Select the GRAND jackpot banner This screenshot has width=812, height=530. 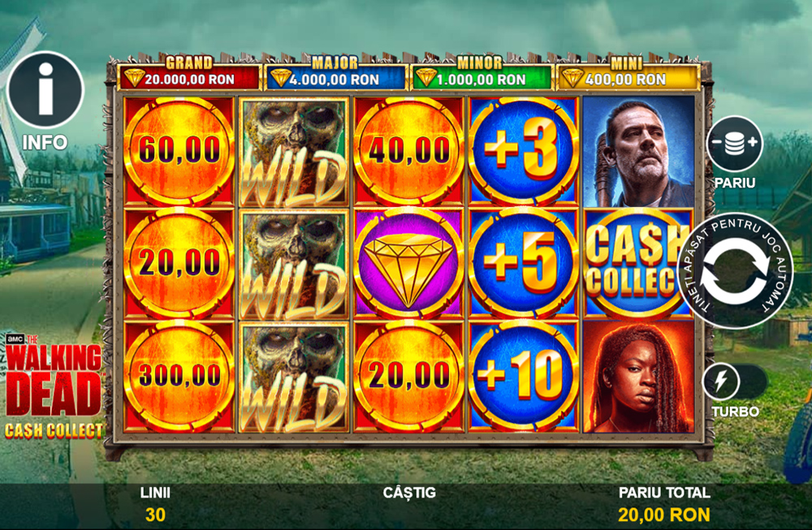tap(189, 74)
